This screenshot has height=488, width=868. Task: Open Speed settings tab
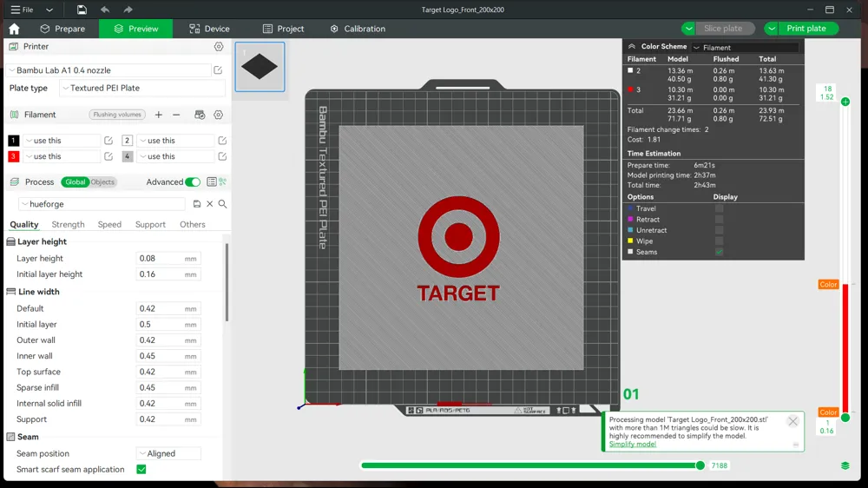point(109,224)
